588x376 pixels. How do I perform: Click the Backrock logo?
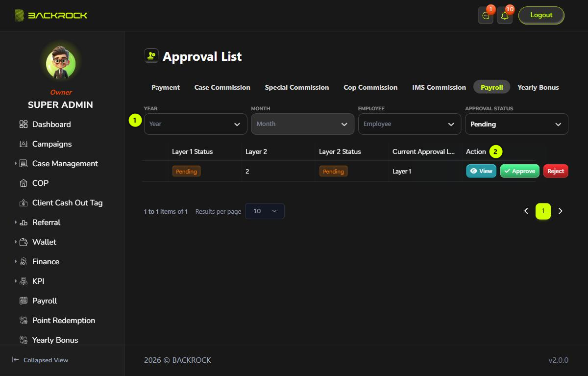(x=51, y=15)
